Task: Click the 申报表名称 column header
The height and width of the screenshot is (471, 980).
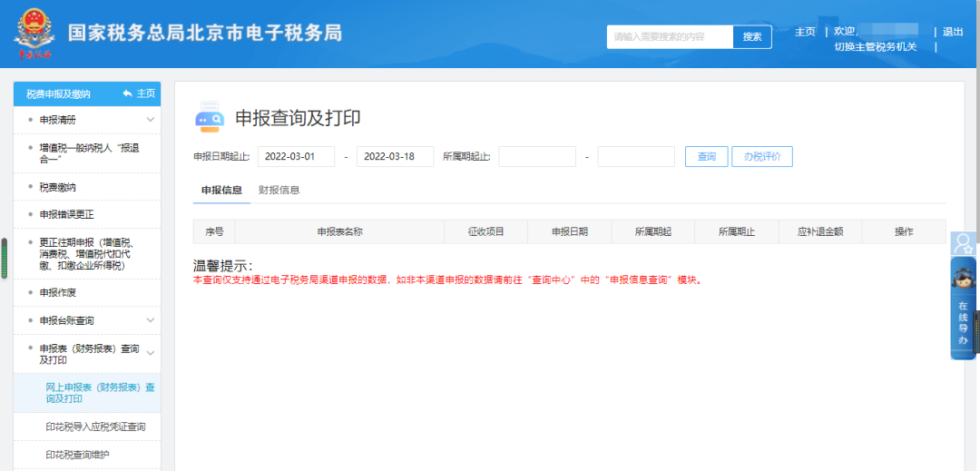Action: (339, 231)
